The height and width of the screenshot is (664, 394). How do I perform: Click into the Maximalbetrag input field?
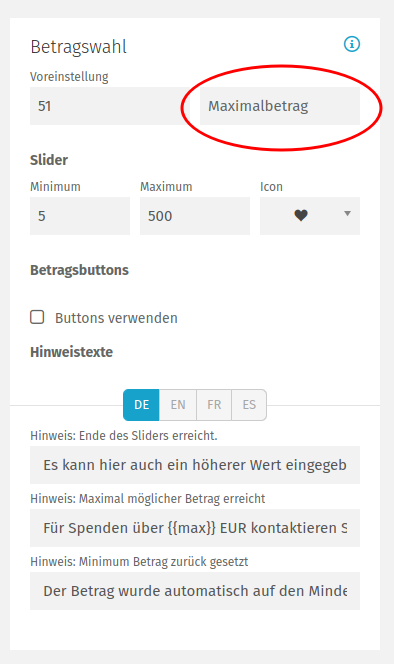[x=280, y=106]
